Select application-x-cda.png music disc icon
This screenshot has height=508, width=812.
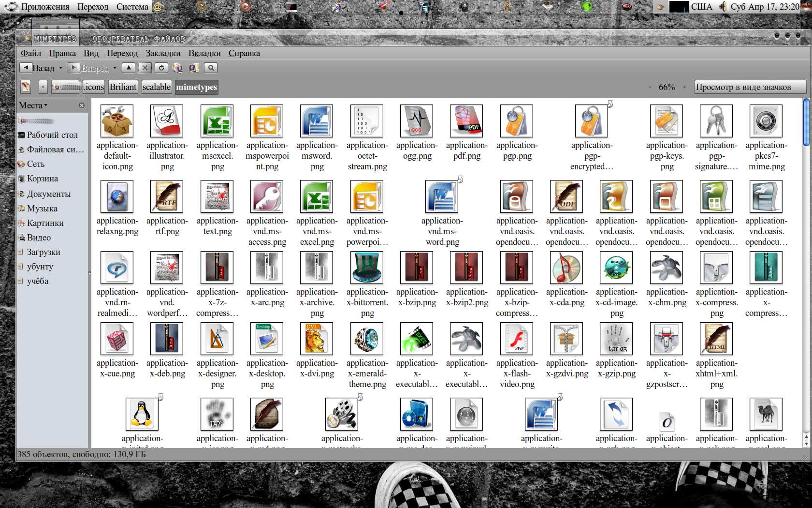[566, 268]
